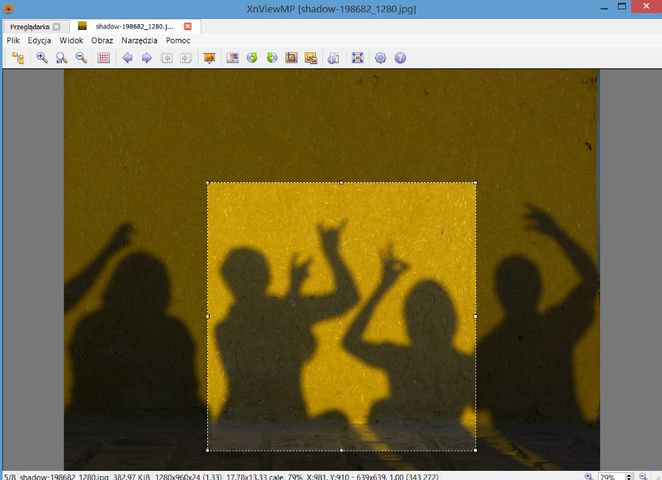The height and width of the screenshot is (480, 662).
Task: Open the Narzędzia menu
Action: pyautogui.click(x=139, y=41)
